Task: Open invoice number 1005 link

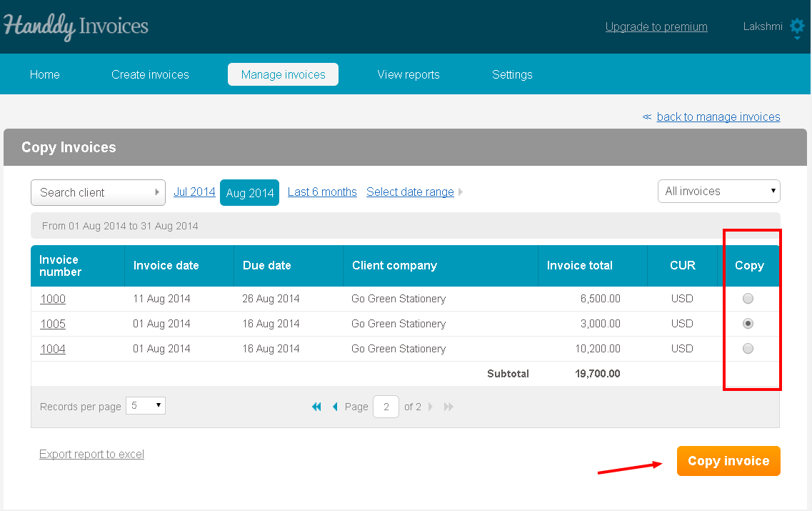Action: point(53,324)
